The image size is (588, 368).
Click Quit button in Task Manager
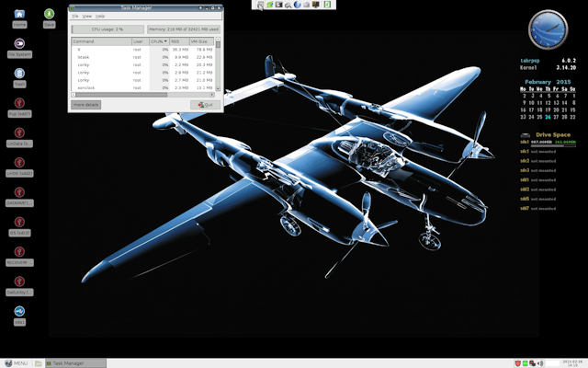click(x=205, y=105)
